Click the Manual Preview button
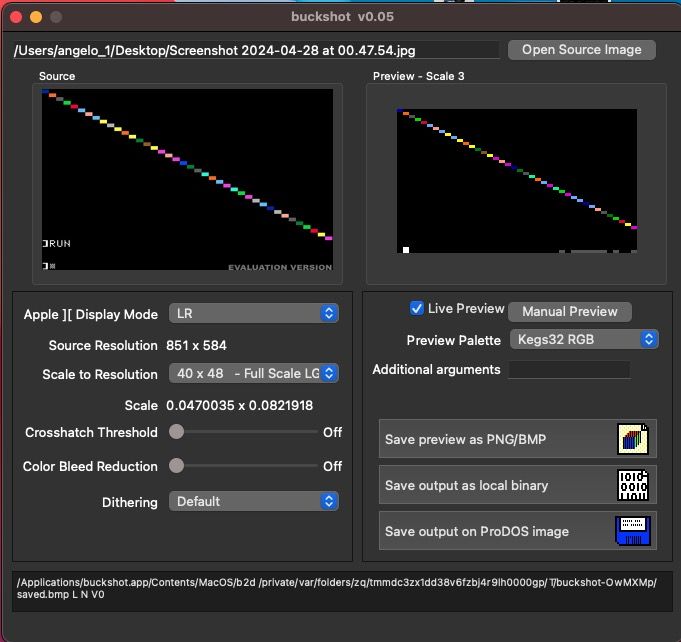 569,311
